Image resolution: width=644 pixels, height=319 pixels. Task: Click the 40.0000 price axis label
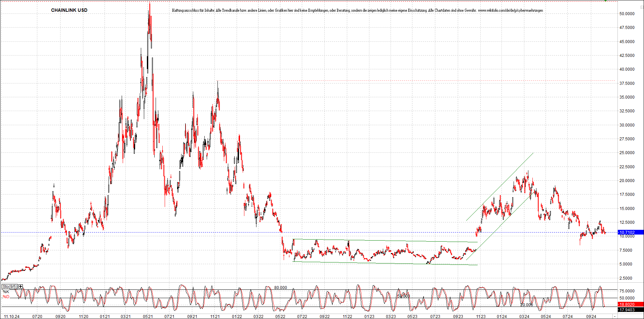tap(627, 69)
